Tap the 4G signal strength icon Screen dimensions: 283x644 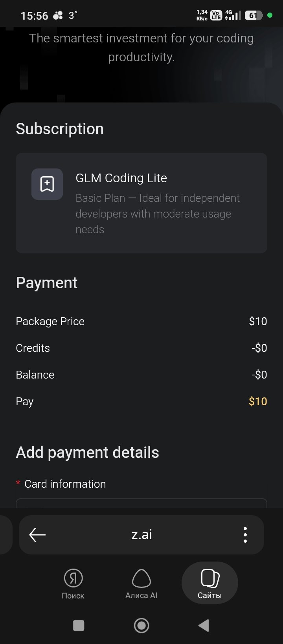232,15
